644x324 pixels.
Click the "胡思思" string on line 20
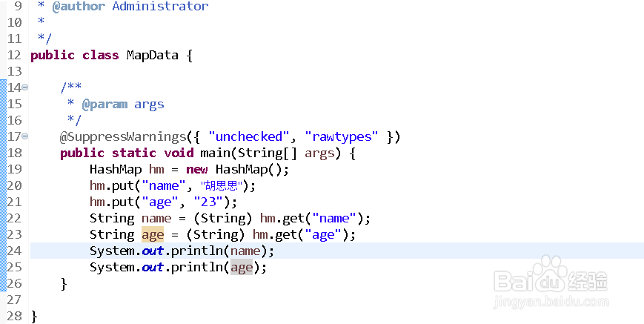[222, 186]
